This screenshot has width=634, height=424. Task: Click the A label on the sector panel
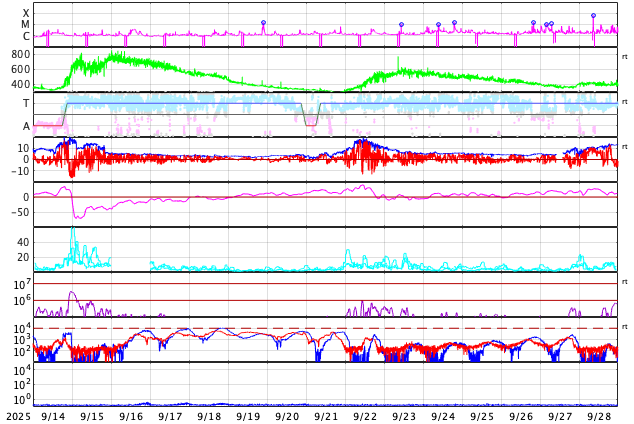coord(26,126)
